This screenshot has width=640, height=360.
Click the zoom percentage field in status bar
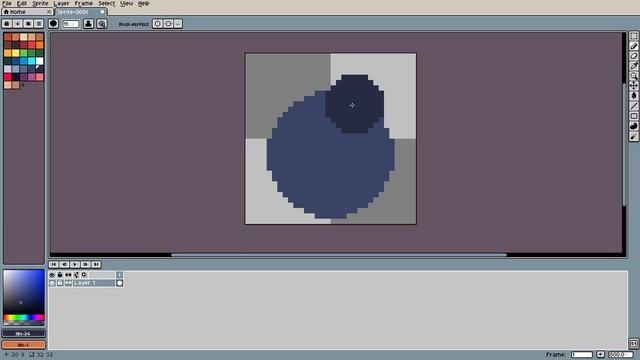pyautogui.click(x=621, y=354)
